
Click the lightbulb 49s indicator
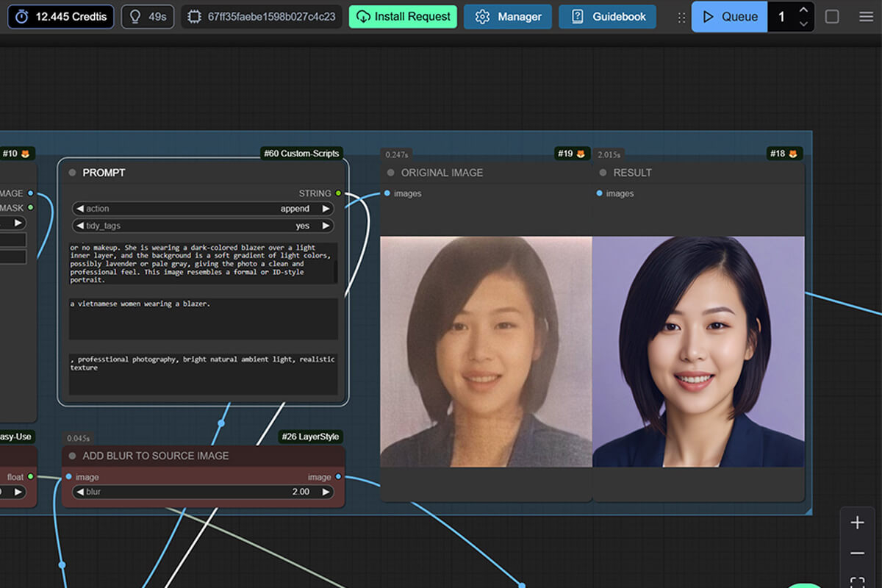147,16
